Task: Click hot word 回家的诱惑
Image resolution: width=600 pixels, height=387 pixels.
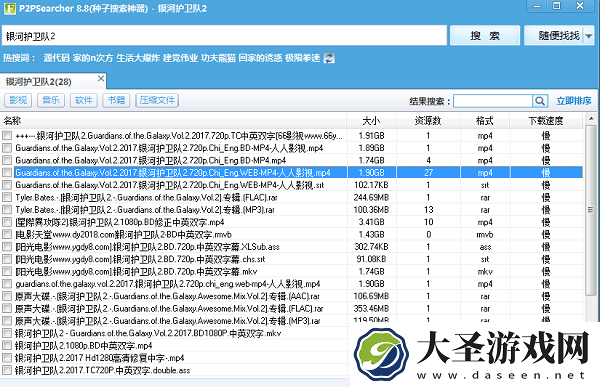Action: (x=260, y=58)
